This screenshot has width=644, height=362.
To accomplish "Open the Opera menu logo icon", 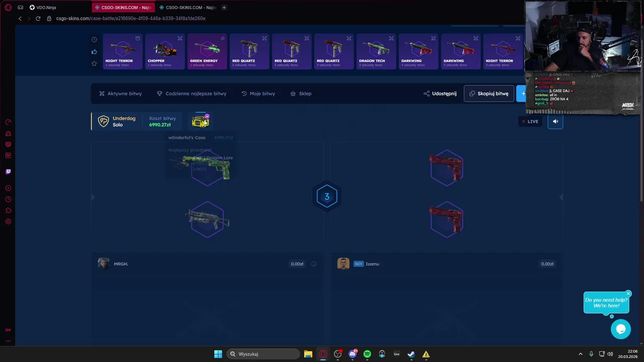I will (x=8, y=8).
